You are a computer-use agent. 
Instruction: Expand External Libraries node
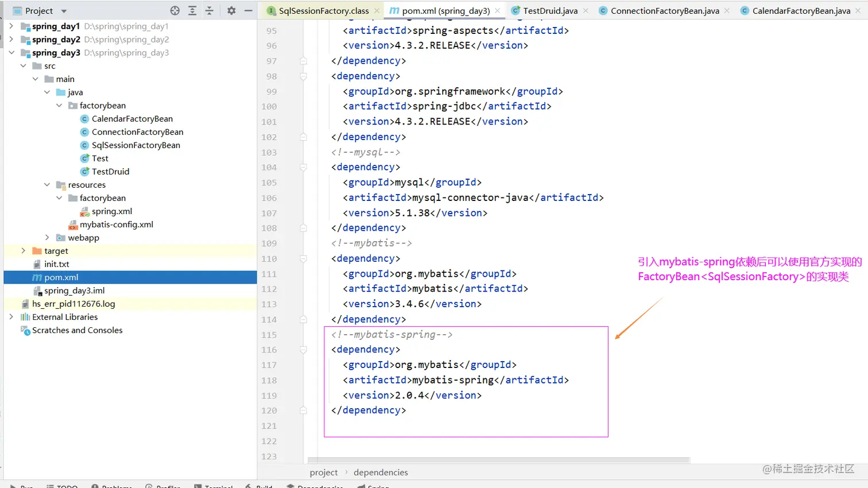[11, 316]
